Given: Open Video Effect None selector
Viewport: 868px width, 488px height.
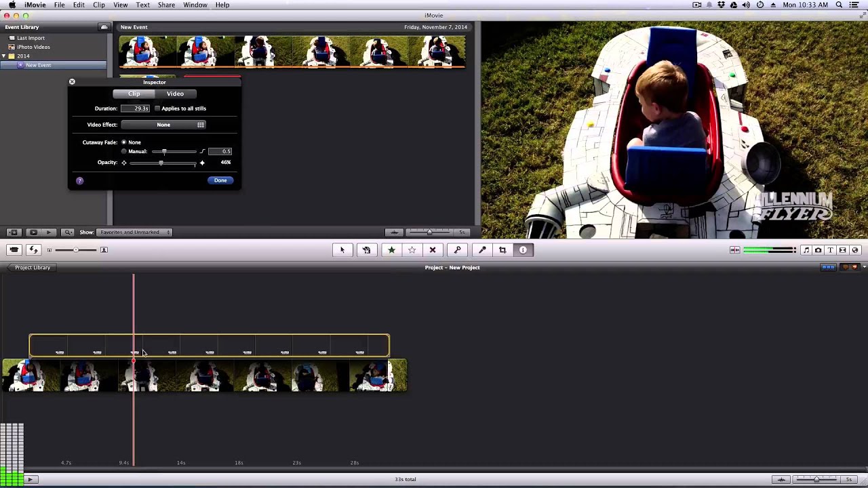Looking at the screenshot, I should (163, 125).
